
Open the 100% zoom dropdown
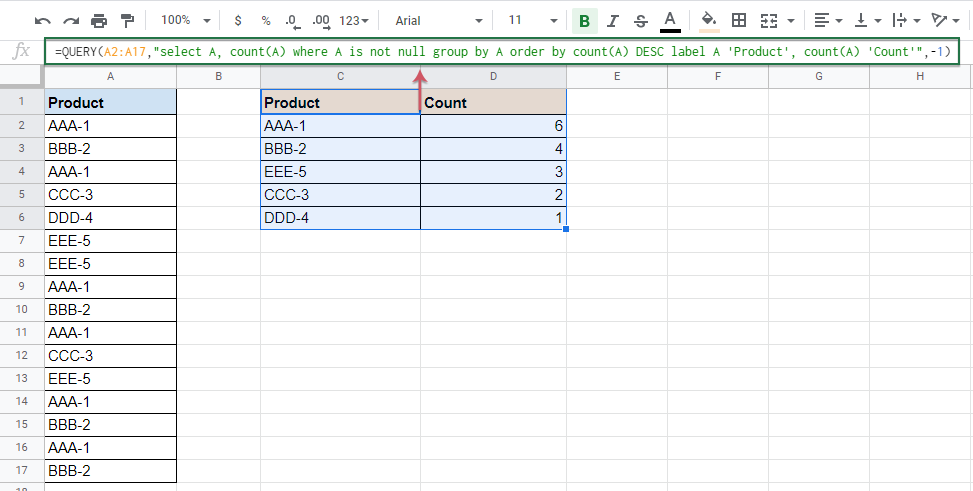185,20
